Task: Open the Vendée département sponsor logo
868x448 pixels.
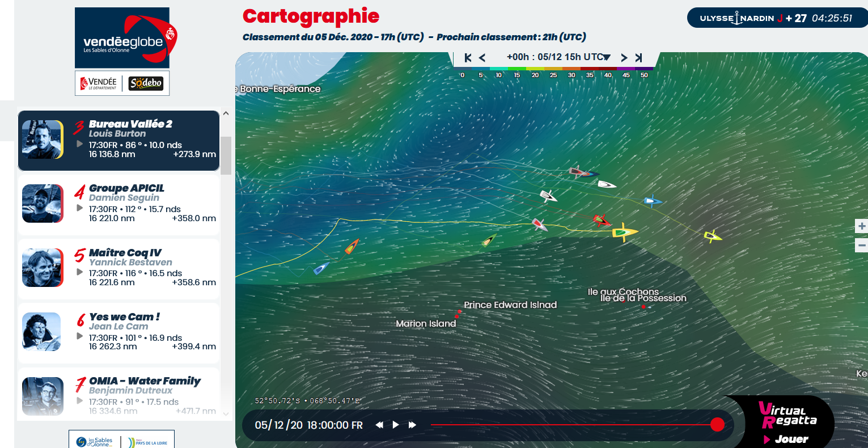Action: point(98,83)
